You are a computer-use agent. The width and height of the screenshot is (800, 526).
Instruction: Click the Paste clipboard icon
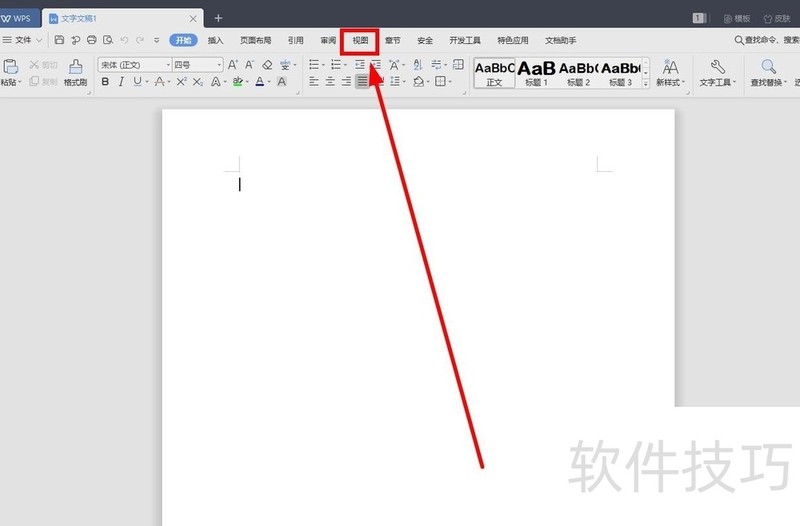point(11,66)
